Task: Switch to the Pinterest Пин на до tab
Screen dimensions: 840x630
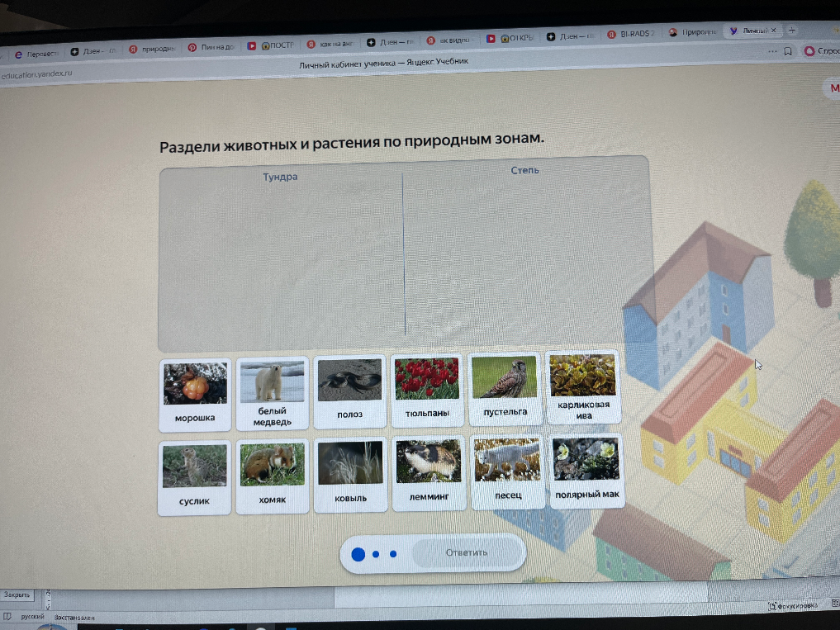Action: click(x=211, y=48)
